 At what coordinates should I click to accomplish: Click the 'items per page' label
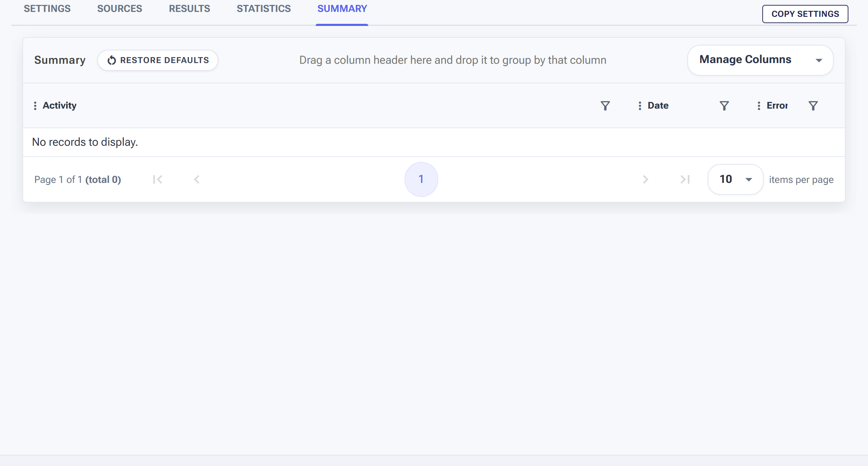(801, 179)
